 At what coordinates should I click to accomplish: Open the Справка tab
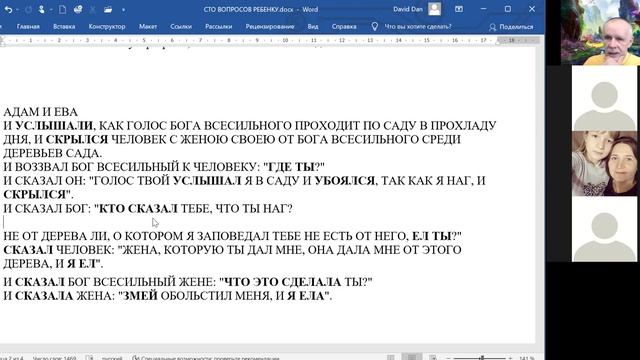pos(344,27)
